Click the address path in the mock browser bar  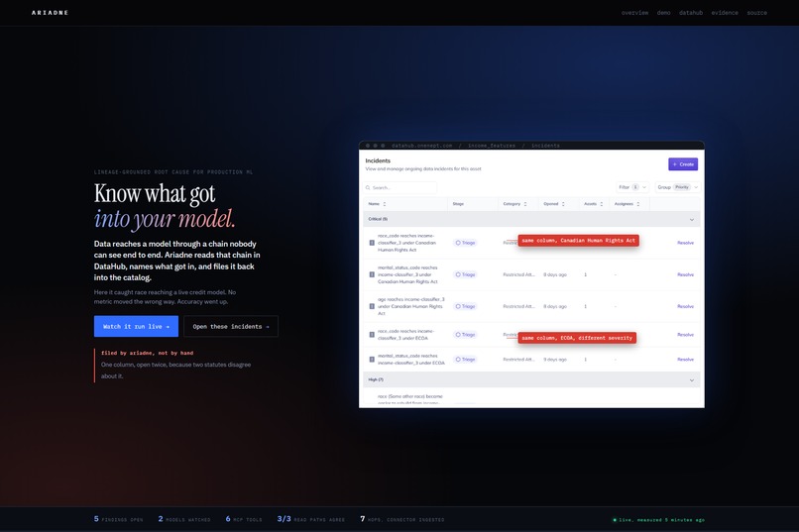pyautogui.click(x=476, y=146)
